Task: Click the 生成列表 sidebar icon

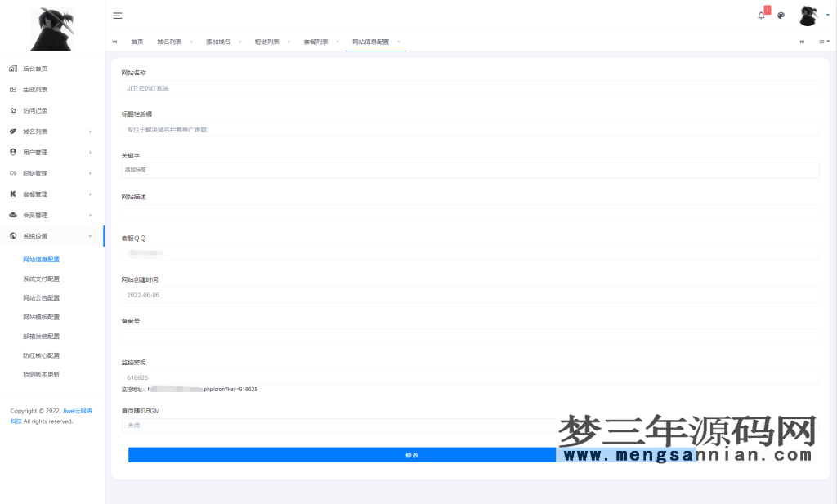Action: point(11,89)
